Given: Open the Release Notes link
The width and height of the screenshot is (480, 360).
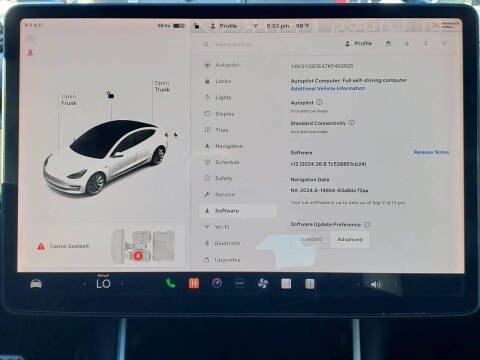Looking at the screenshot, I should 431,152.
